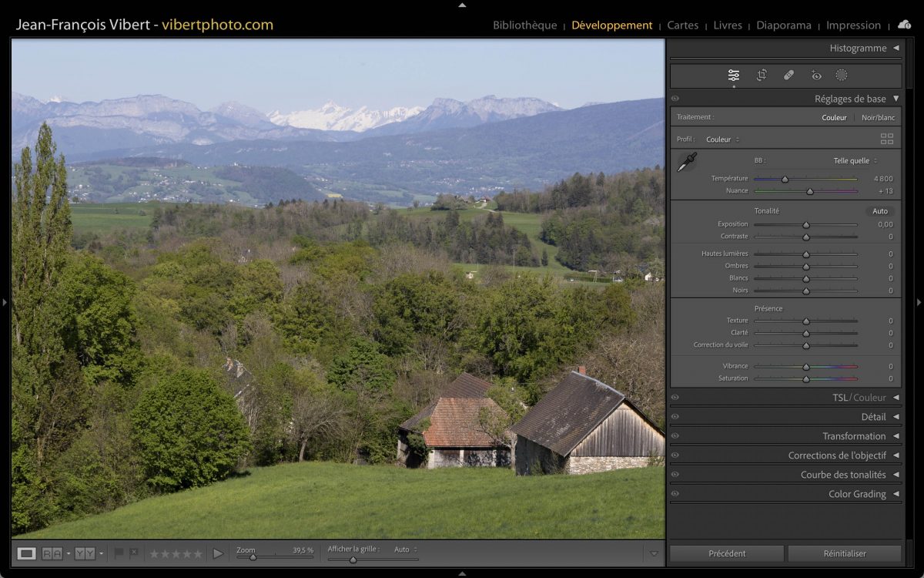
Task: Switch treatment to Noir/blanc
Action: [878, 118]
